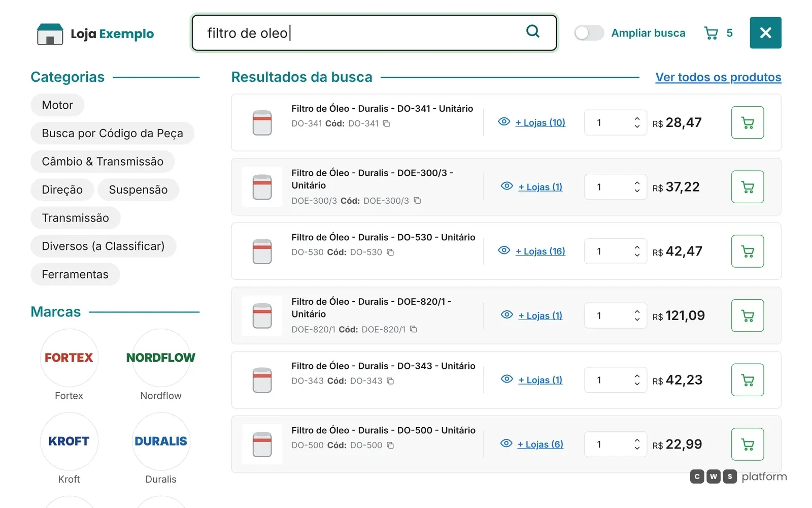Choose the Suspensão category
This screenshot has width=812, height=508.
[x=138, y=190]
